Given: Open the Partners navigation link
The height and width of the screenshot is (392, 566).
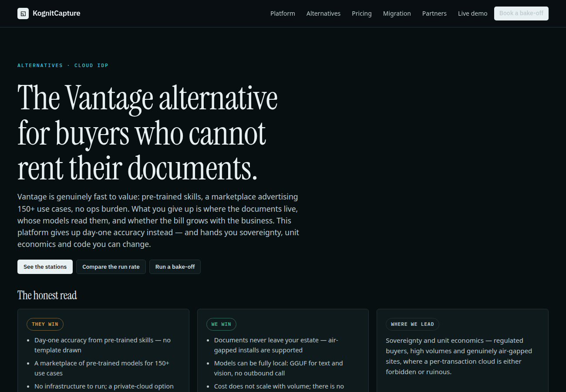Looking at the screenshot, I should pyautogui.click(x=435, y=14).
